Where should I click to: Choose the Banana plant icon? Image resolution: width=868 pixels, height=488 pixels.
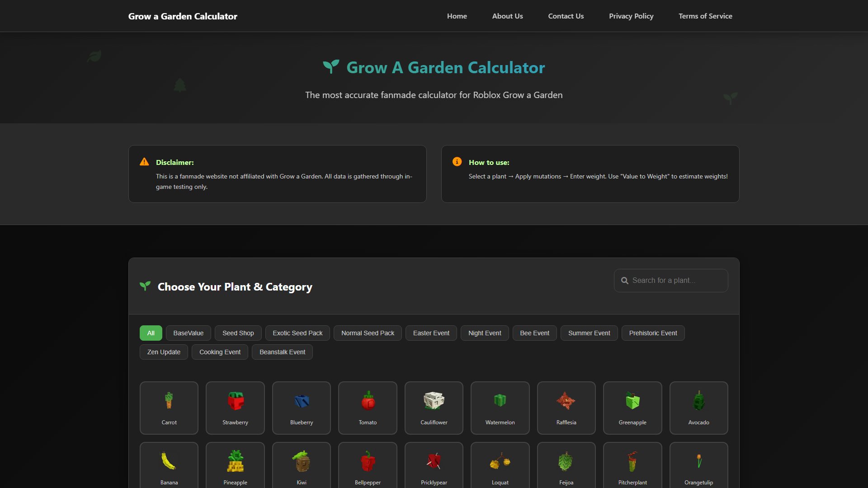tap(169, 461)
